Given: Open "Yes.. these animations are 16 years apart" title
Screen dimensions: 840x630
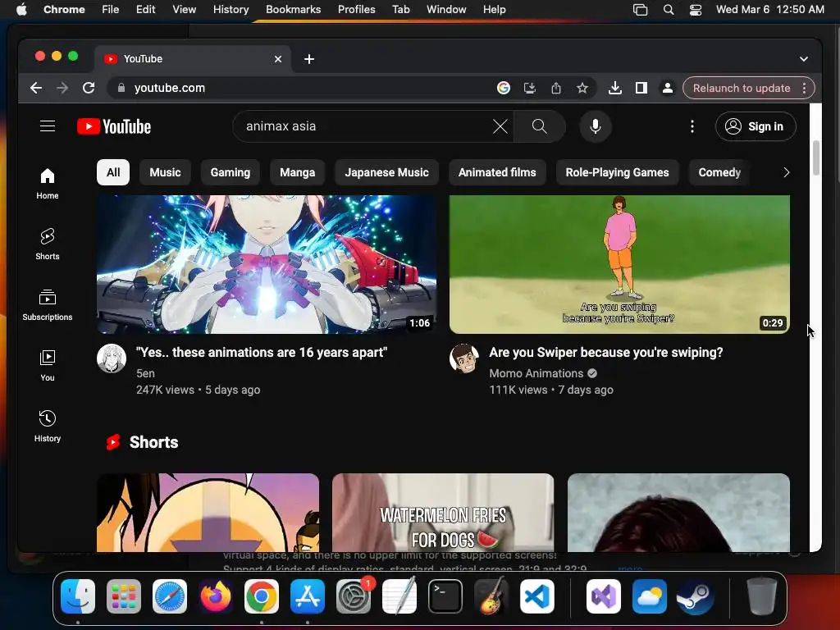Looking at the screenshot, I should click(262, 353).
